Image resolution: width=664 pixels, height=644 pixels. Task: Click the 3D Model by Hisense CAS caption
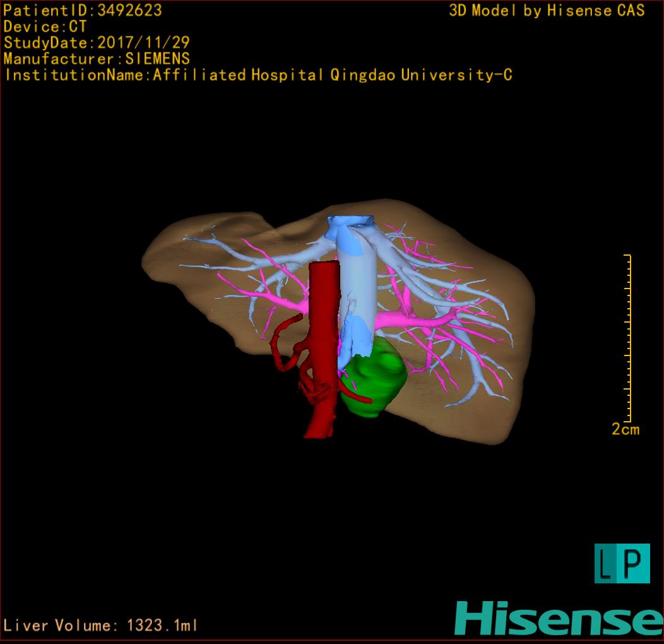(547, 10)
